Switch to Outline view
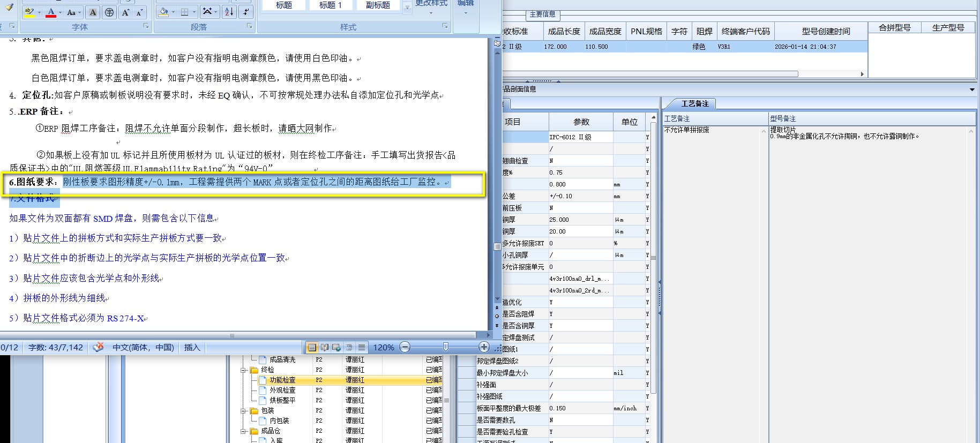The width and height of the screenshot is (980, 443). (x=349, y=348)
